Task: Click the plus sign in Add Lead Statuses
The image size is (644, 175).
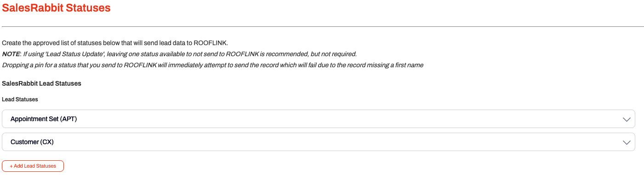Action: (11, 166)
